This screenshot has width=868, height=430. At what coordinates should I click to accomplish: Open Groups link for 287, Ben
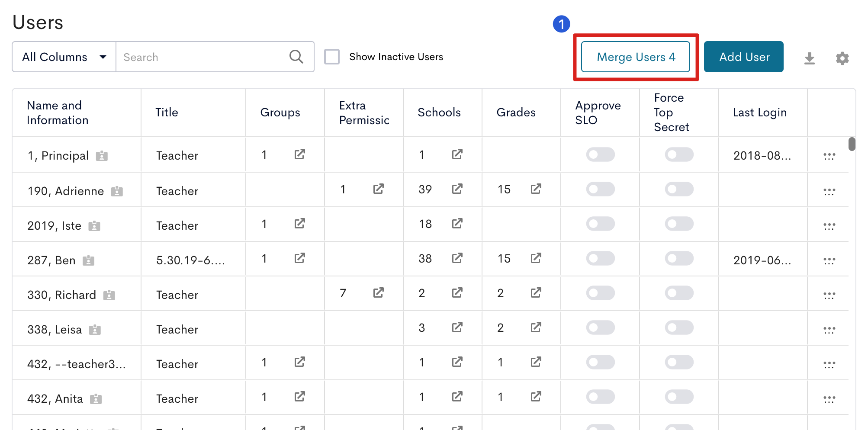[300, 258]
